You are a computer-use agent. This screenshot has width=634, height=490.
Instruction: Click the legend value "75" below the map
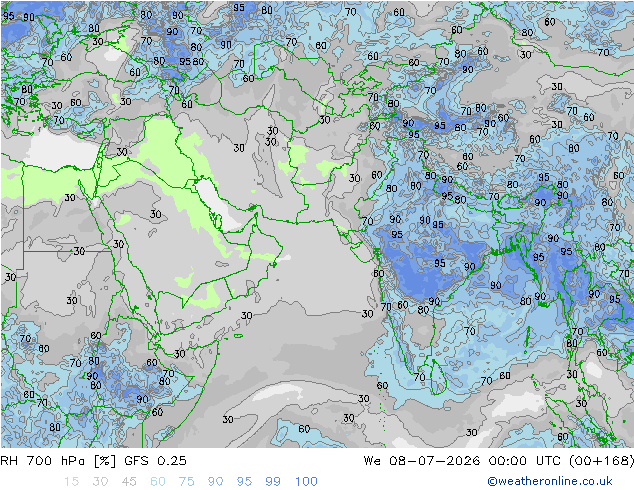(186, 482)
